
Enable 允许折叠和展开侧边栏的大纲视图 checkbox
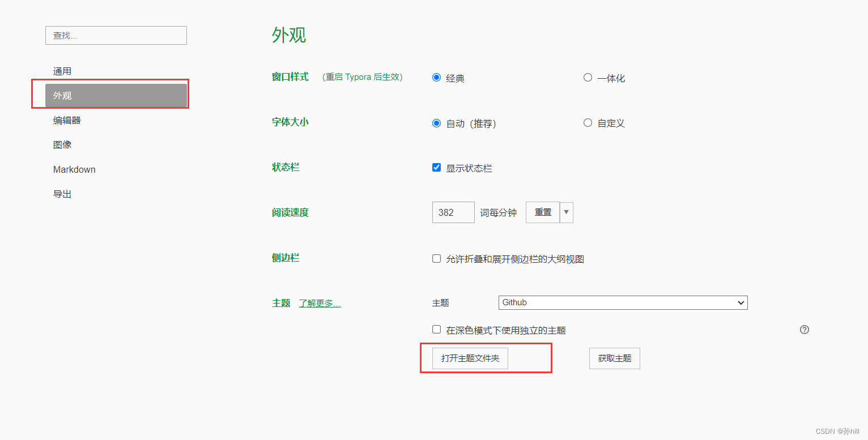(436, 259)
